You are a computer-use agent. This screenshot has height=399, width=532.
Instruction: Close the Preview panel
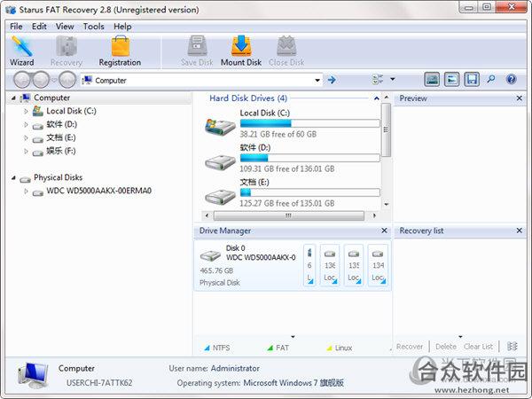click(519, 98)
